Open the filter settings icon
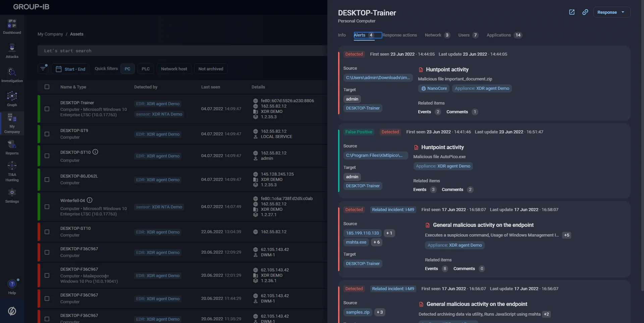Image resolution: width=644 pixels, height=323 pixels. [43, 69]
